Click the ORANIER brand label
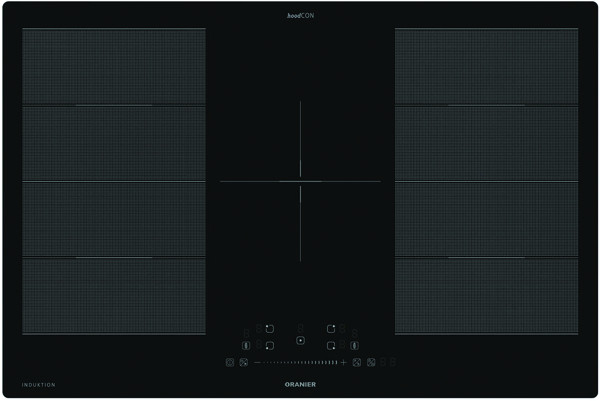The width and height of the screenshot is (600, 401). coord(300,384)
